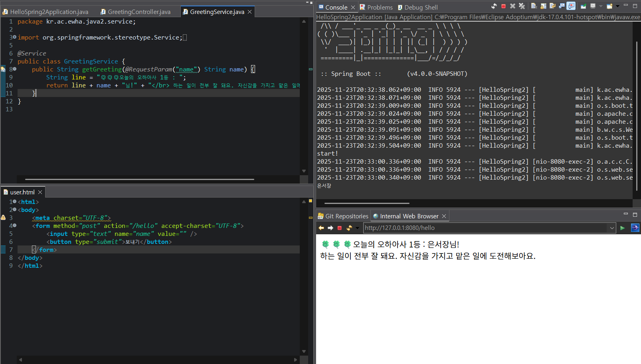Close the Internal Web Browser tab

[x=444, y=216]
